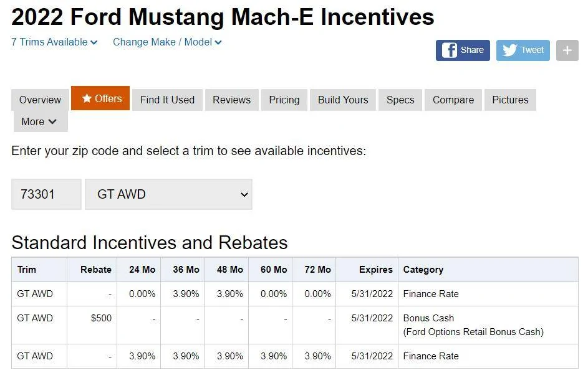The image size is (588, 378).
Task: Expand the More tab menu
Action: (40, 121)
